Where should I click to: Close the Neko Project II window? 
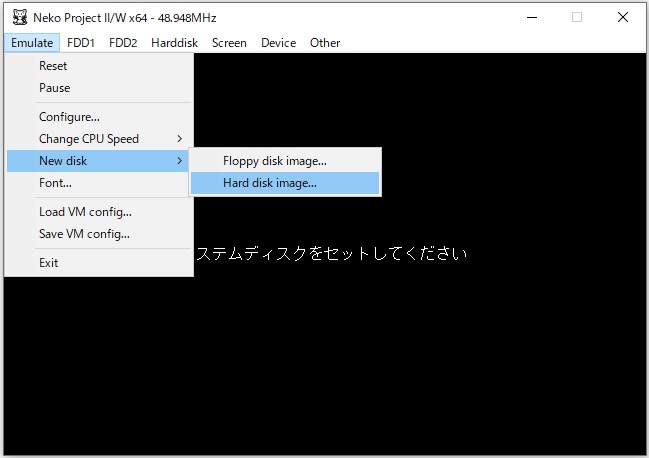(623, 17)
